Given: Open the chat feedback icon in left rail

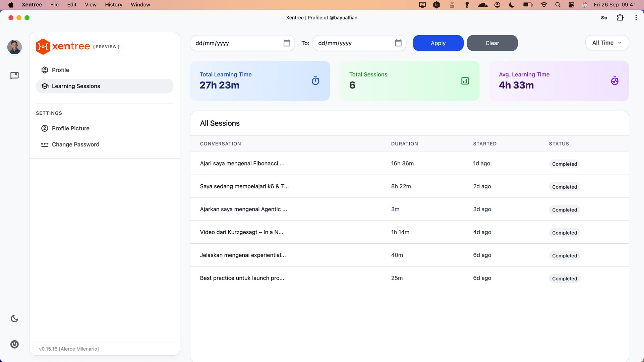Looking at the screenshot, I should tap(14, 75).
